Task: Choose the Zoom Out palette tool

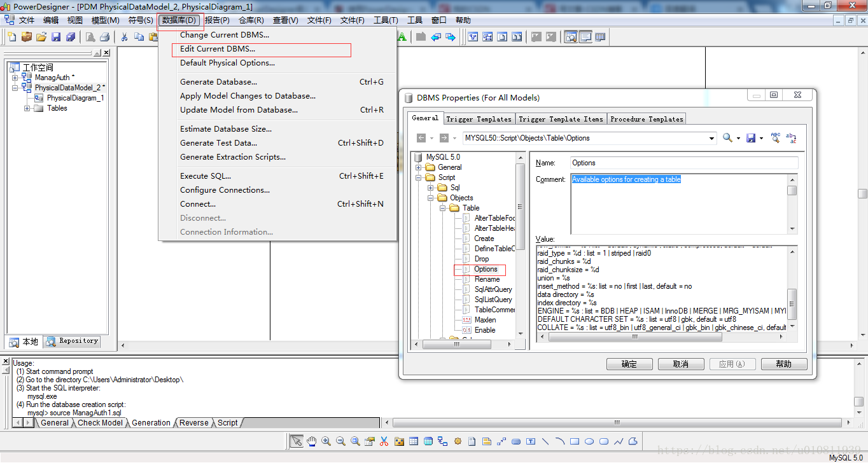Action: pos(340,441)
